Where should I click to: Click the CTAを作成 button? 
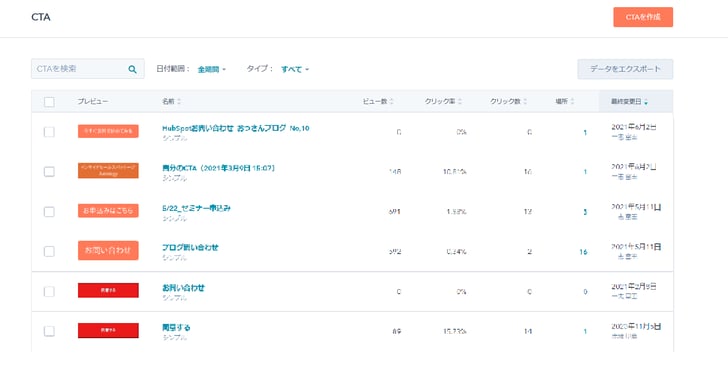pos(643,17)
